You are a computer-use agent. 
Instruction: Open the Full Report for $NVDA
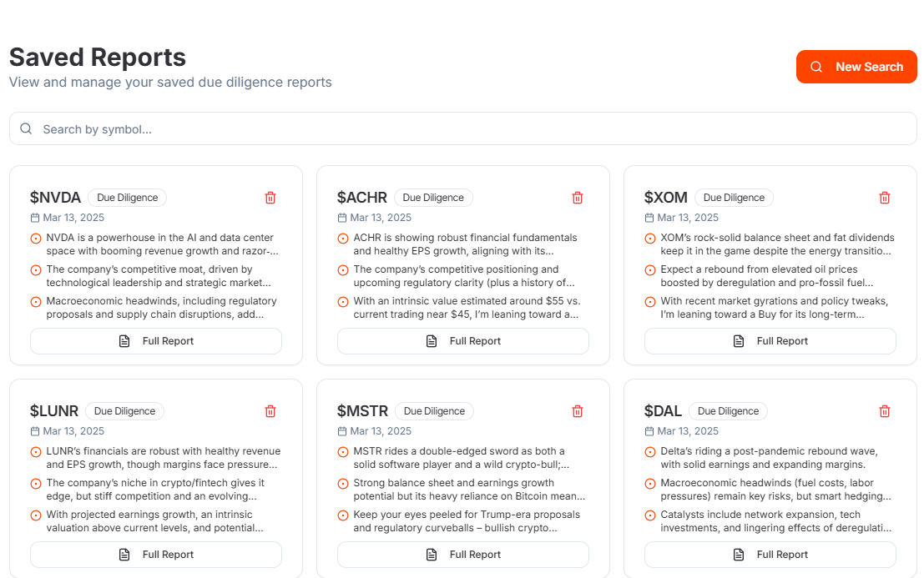(x=156, y=341)
